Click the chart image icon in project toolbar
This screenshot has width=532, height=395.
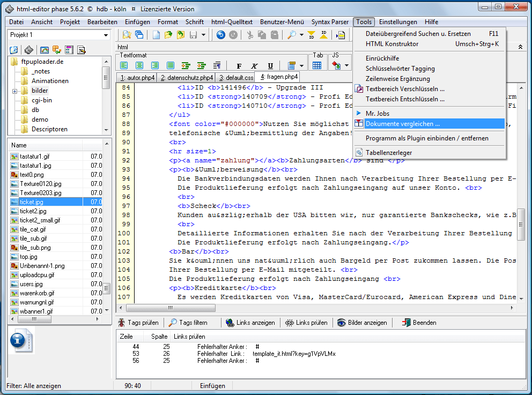[x=45, y=50]
